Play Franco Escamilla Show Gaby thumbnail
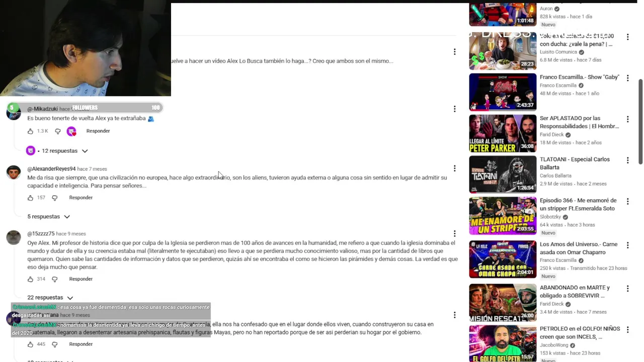The image size is (644, 362). 503,92
